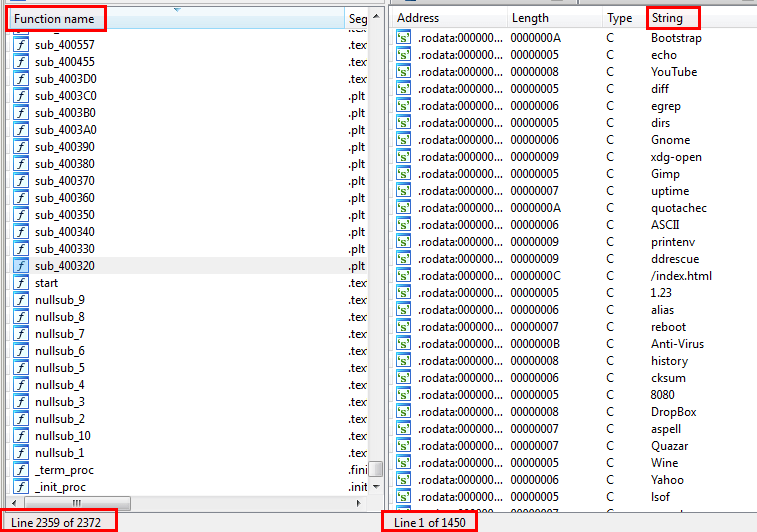Sort strings by the String column header
Image resolution: width=757 pixels, height=532 pixels.
[x=673, y=18]
